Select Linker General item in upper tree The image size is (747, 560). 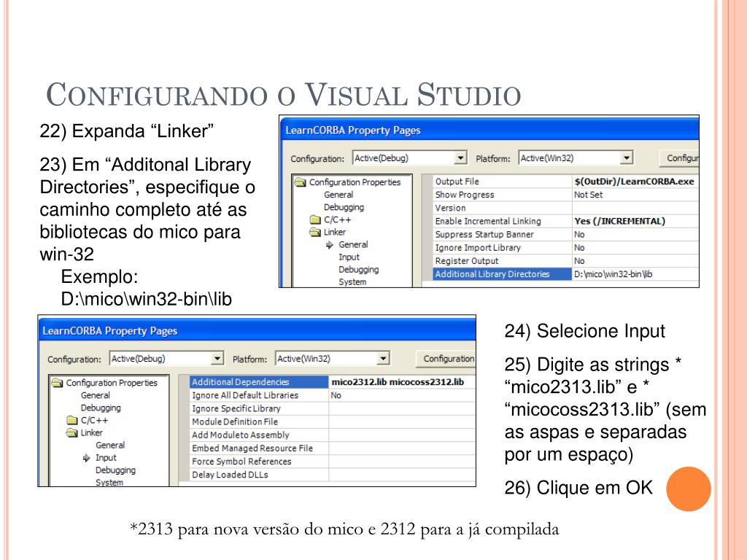pos(353,244)
